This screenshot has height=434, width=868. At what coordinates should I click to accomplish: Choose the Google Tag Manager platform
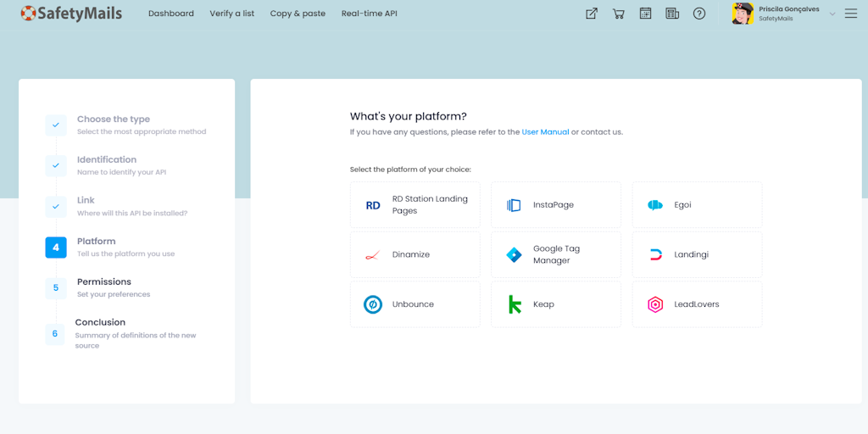pyautogui.click(x=556, y=254)
